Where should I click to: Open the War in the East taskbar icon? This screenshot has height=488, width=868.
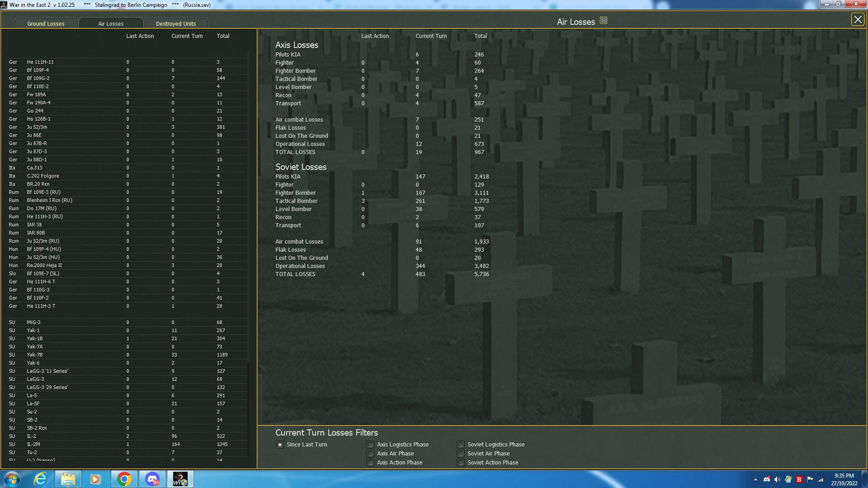[x=180, y=479]
